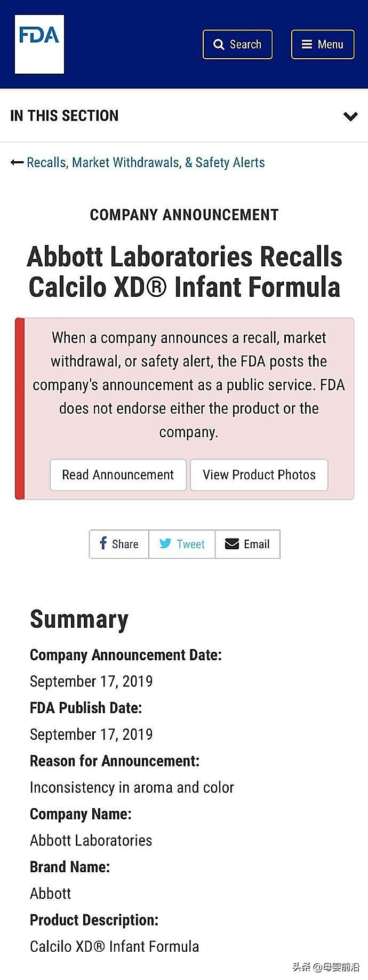Click the hamburger Menu icon
This screenshot has width=368, height=980.
click(x=307, y=44)
